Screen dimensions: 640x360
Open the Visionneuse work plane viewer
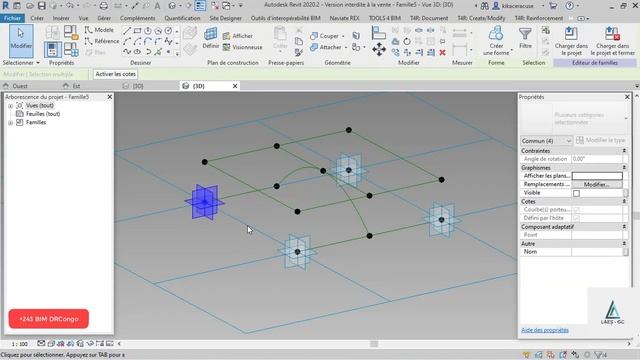pyautogui.click(x=242, y=47)
